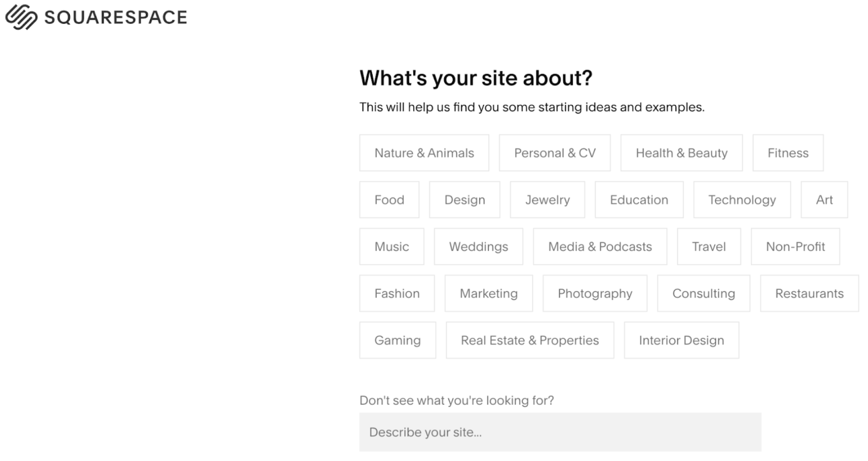This screenshot has width=868, height=461.
Task: Pick the Art category
Action: click(824, 200)
